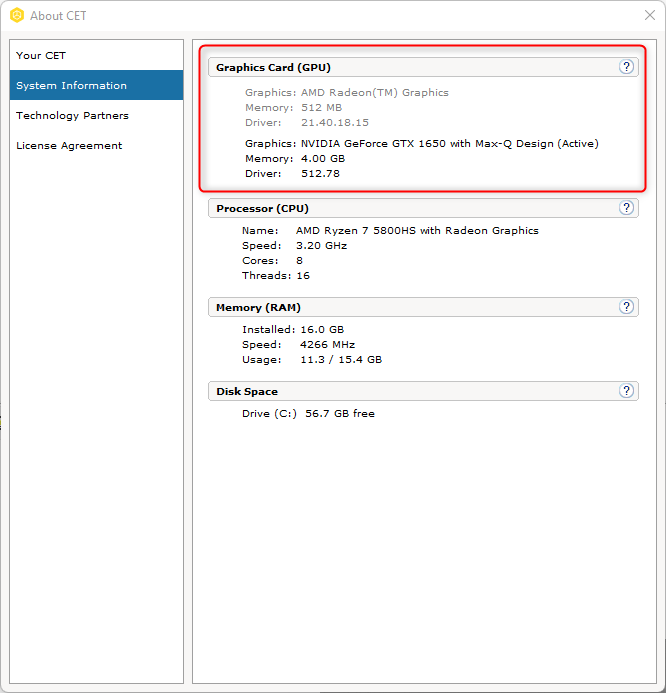Click CPU speed '3.20 GHz'
This screenshot has height=693, width=666.
pos(321,246)
